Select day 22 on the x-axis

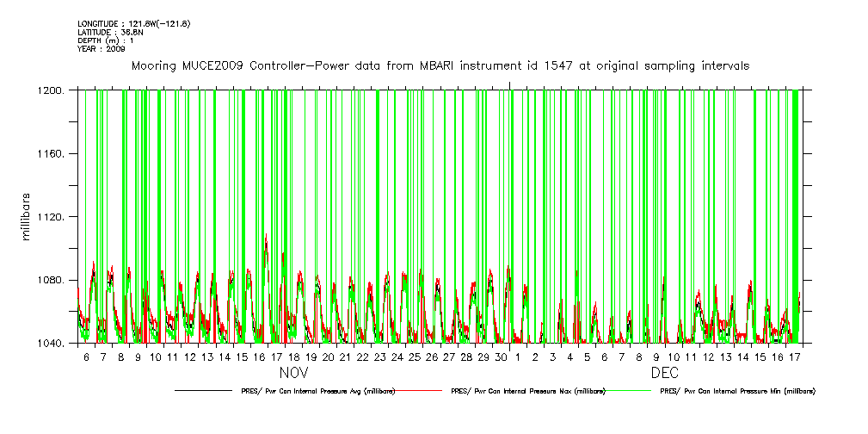coord(362,356)
